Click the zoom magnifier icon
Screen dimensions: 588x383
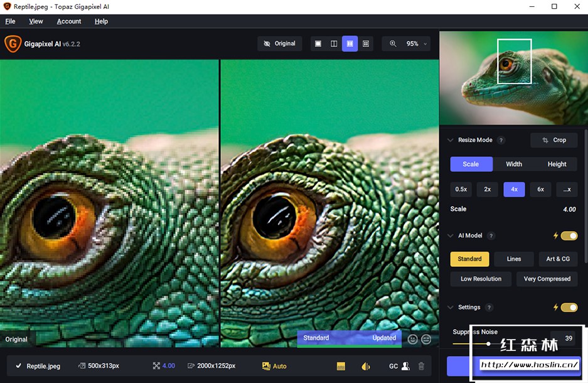(393, 43)
